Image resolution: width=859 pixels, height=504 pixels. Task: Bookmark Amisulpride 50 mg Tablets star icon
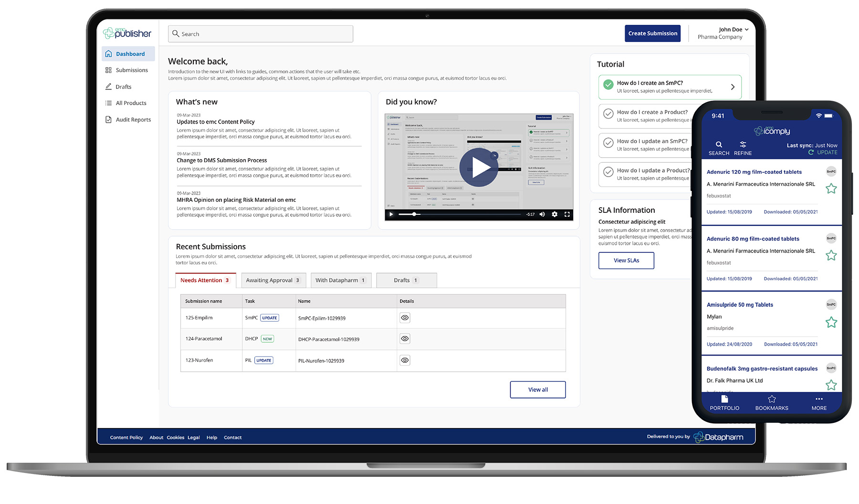[831, 322]
